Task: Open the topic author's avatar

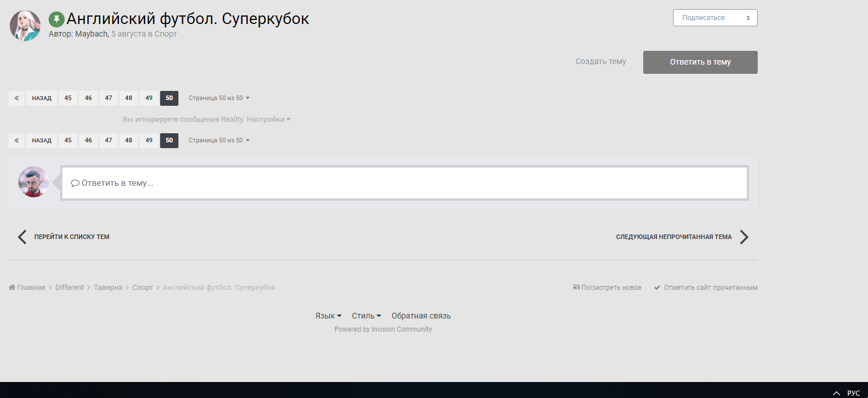Action: tap(25, 26)
